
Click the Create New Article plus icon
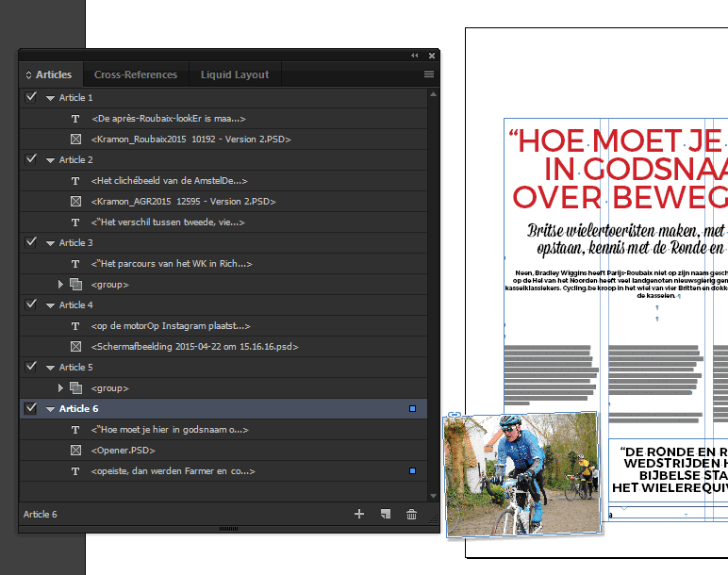pyautogui.click(x=359, y=514)
